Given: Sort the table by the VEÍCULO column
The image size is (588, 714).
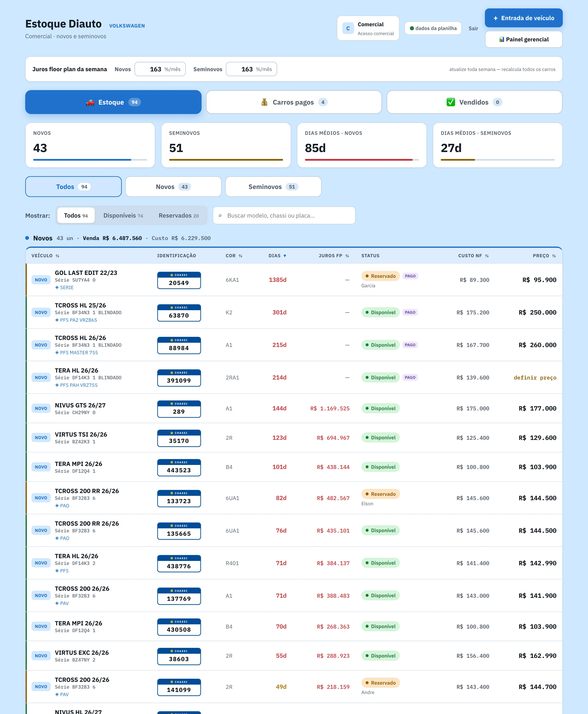Looking at the screenshot, I should click(45, 256).
